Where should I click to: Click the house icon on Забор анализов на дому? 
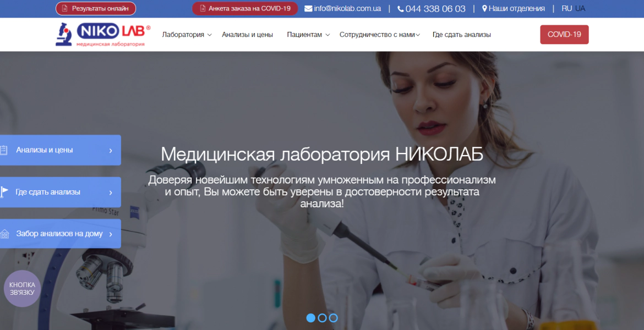coord(4,234)
